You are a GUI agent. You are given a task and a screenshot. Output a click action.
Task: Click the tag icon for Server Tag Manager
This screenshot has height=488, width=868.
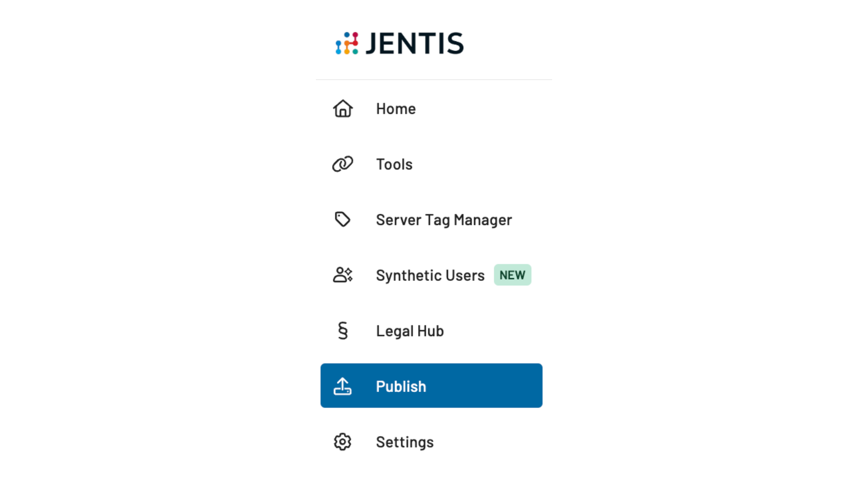(342, 220)
